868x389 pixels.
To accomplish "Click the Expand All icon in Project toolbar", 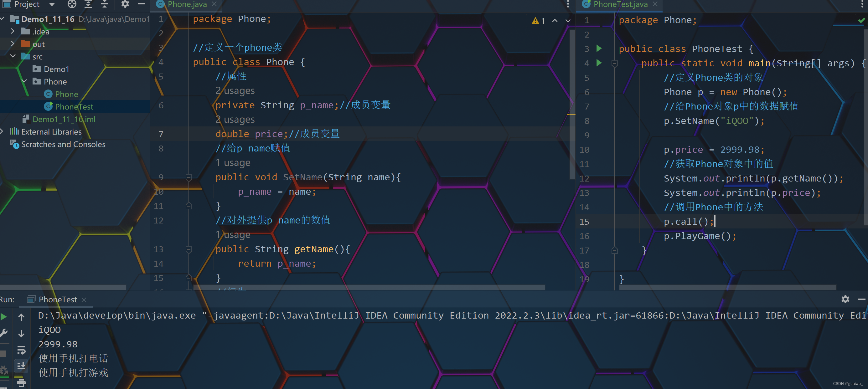I will point(88,4).
